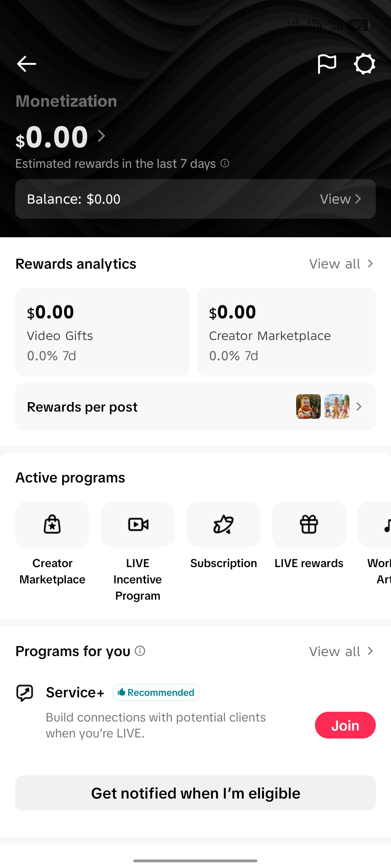Open the flag report icon
391x868 pixels.
coord(327,64)
